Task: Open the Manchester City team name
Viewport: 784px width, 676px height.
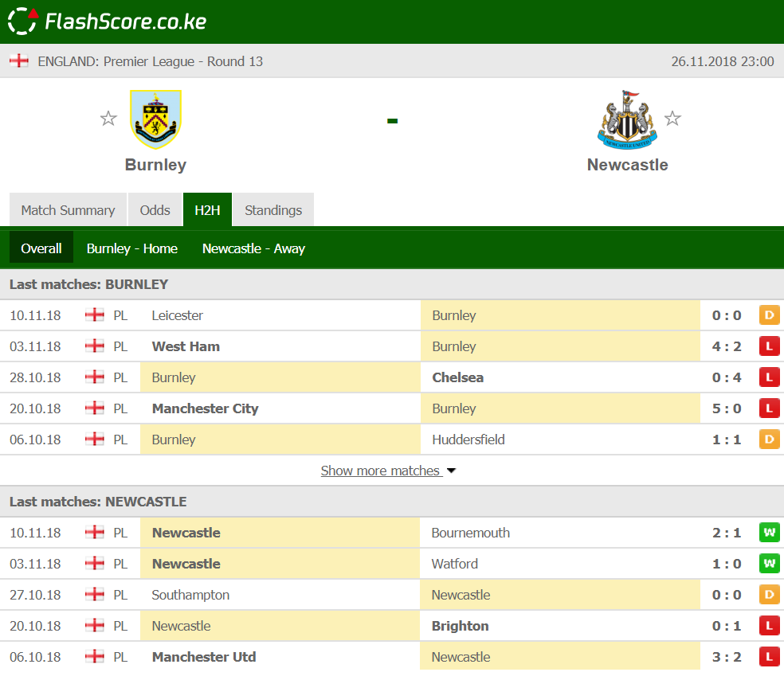Action: point(205,408)
